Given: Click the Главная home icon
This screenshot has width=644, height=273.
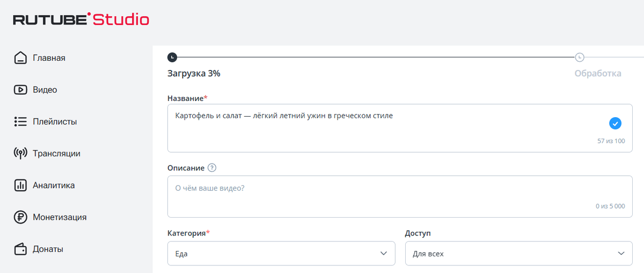Looking at the screenshot, I should 20,58.
